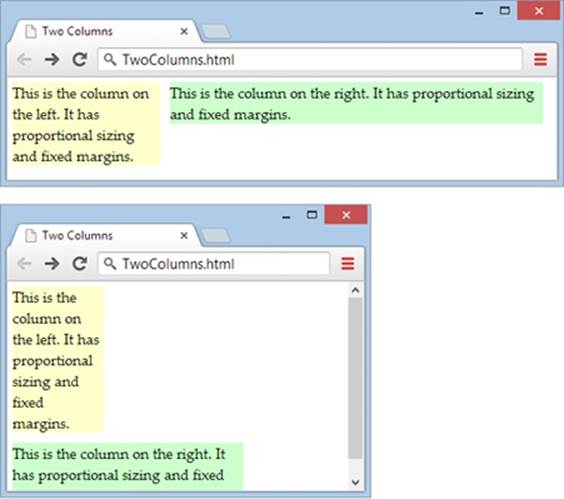Screen dimensions: 564x499
Task: Close the Two Columns tab in top window
Action: 184,31
